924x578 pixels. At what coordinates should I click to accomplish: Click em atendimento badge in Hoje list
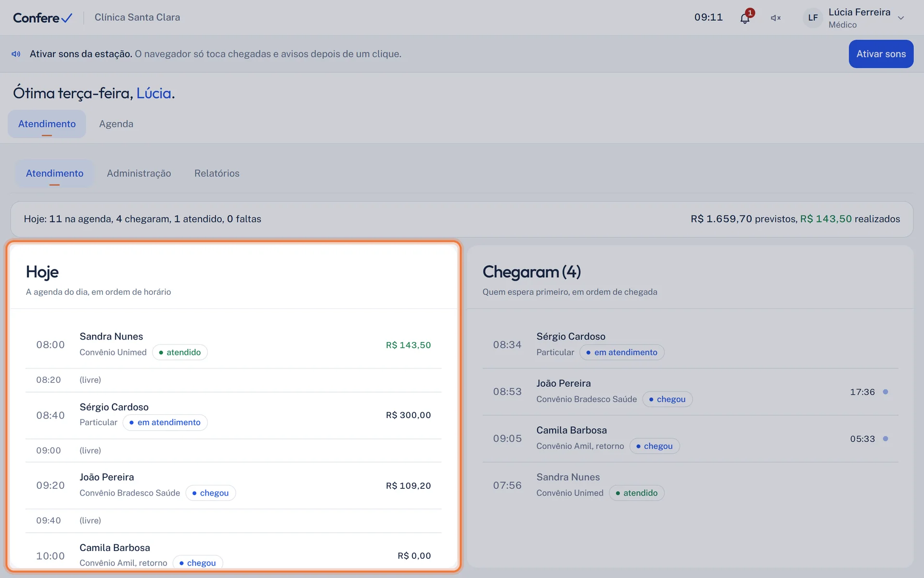(165, 422)
